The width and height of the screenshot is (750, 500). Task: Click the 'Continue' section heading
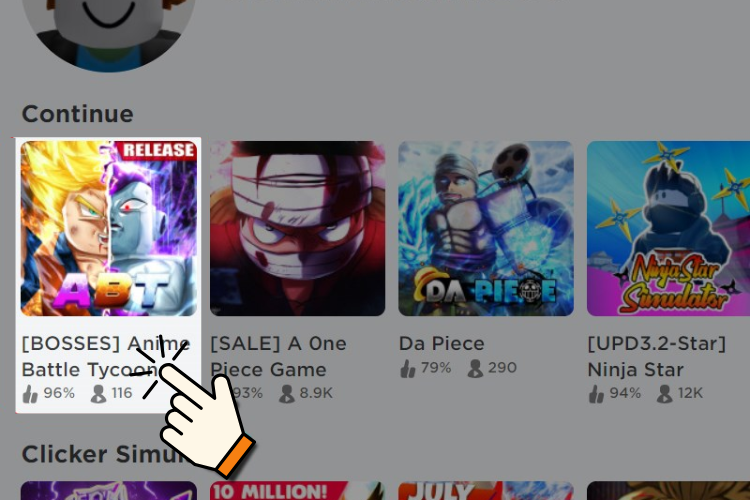pyautogui.click(x=77, y=114)
